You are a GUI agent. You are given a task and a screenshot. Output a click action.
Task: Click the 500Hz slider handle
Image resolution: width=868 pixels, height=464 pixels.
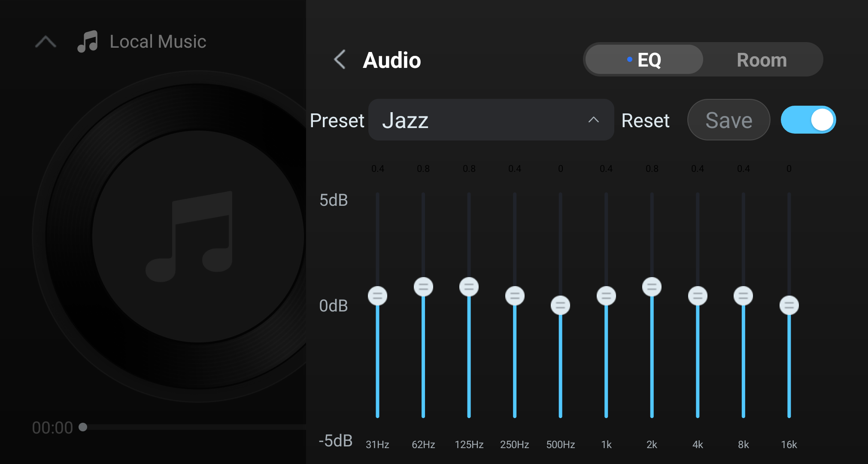(x=560, y=305)
